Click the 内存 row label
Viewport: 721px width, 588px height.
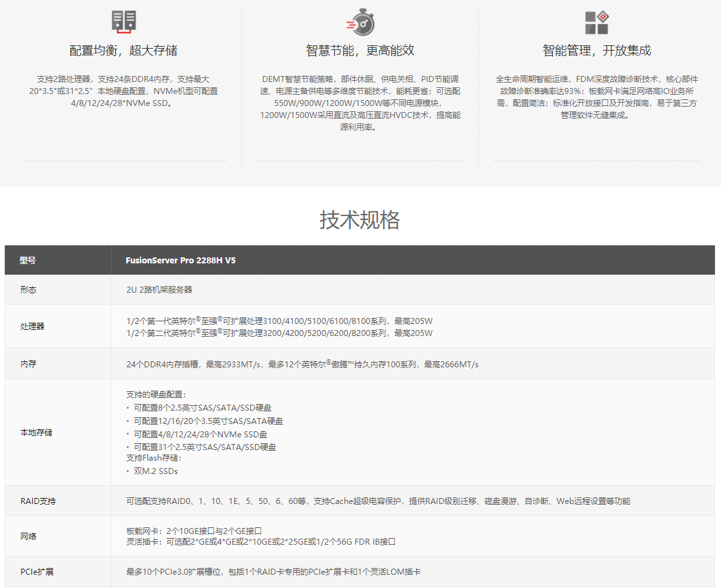click(29, 363)
